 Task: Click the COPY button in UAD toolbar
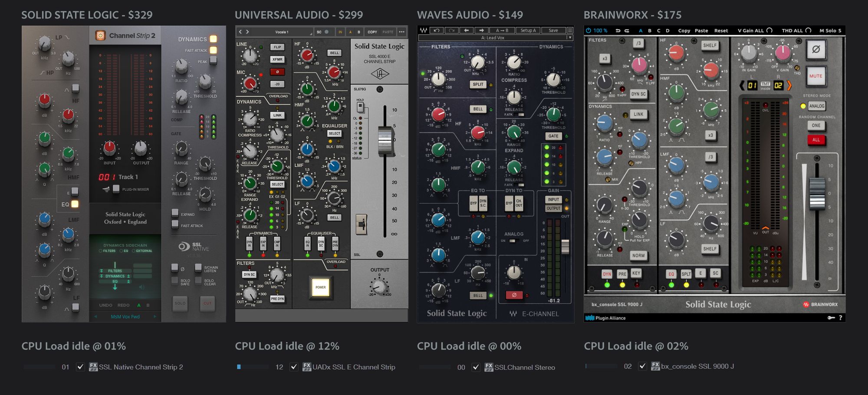pyautogui.click(x=372, y=32)
